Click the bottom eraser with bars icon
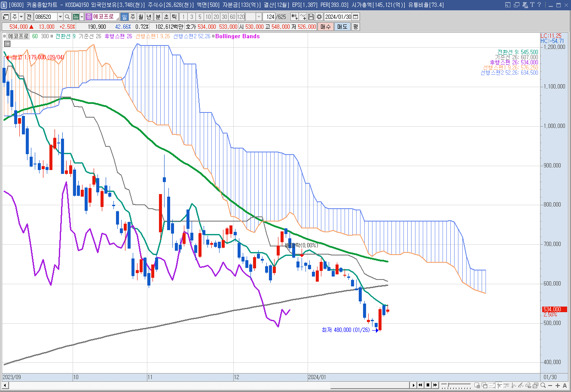Viewport: 571px width, 392px height. (x=528, y=385)
